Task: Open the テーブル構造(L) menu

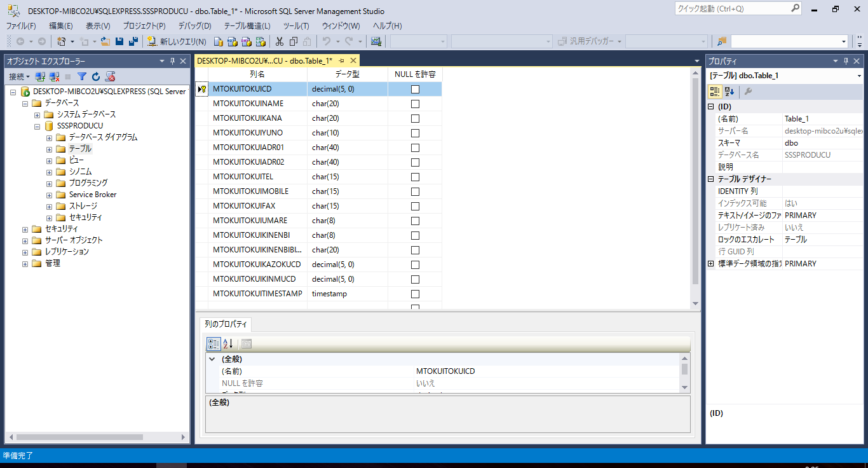Action: pyautogui.click(x=247, y=26)
